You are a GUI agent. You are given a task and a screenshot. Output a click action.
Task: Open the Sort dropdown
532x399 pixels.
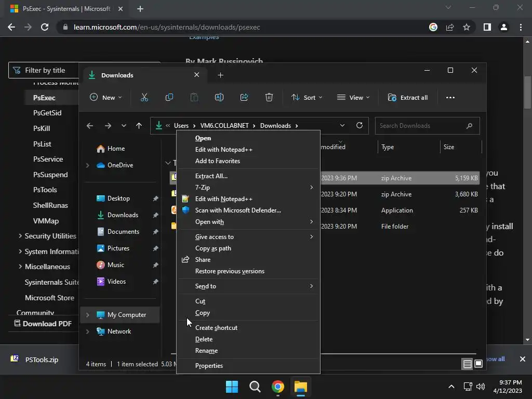(x=307, y=97)
